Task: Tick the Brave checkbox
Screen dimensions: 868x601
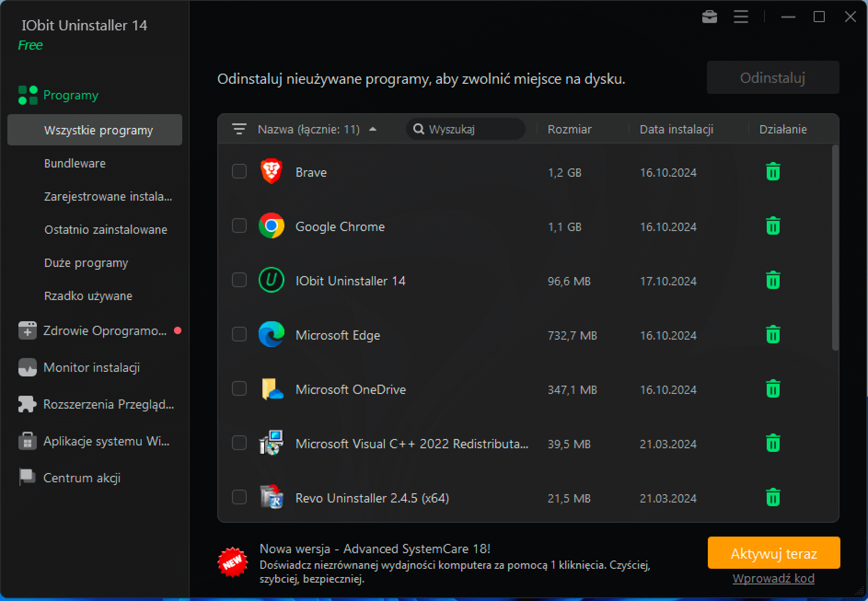Action: pyautogui.click(x=239, y=172)
